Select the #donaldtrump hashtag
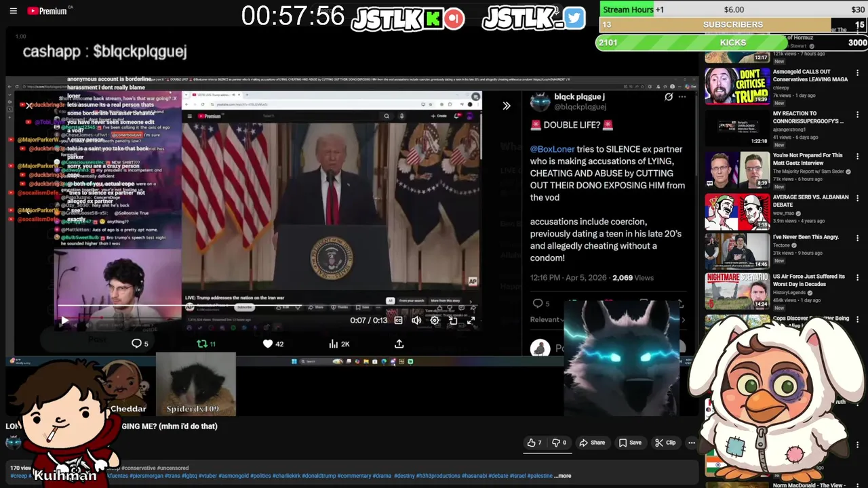868x488 pixels. coord(319,476)
